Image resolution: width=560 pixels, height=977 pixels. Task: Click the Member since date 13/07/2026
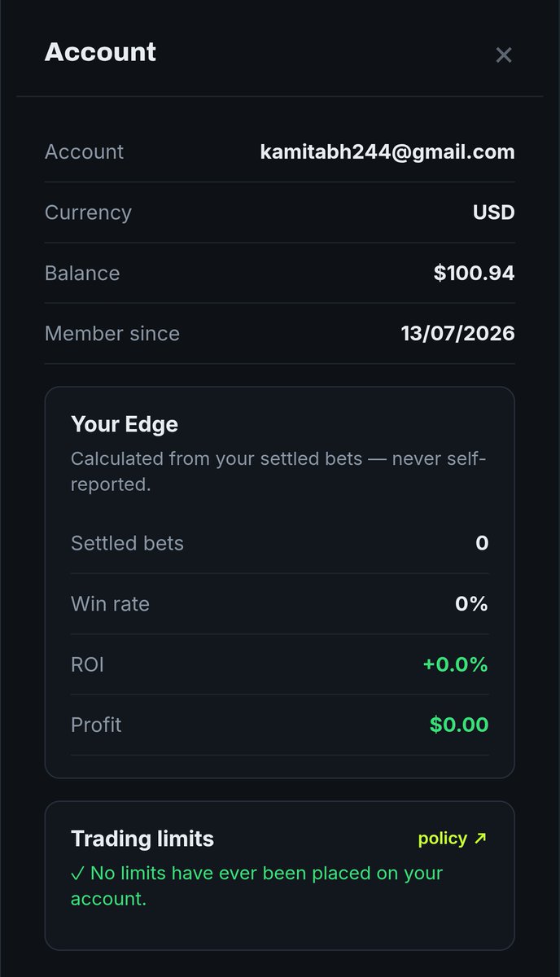458,333
